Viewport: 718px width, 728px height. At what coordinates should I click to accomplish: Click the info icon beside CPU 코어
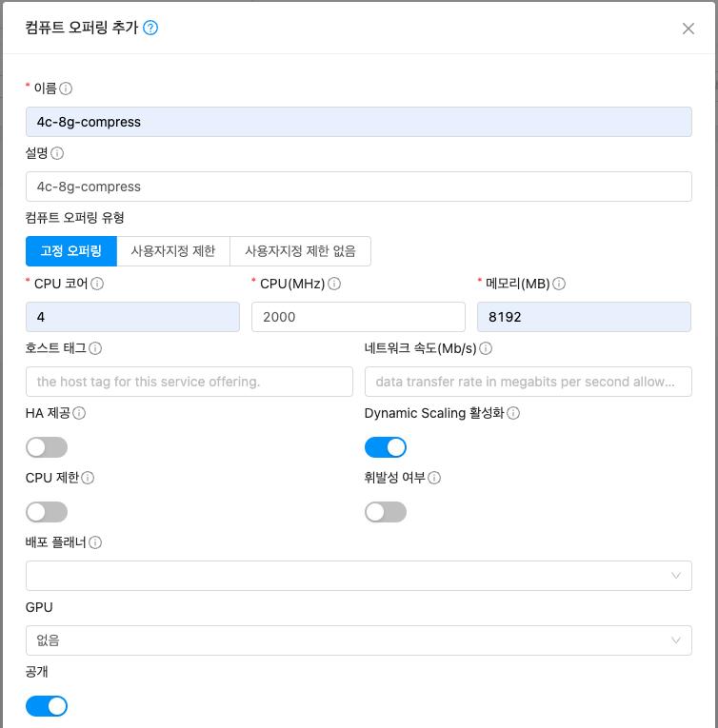point(97,284)
